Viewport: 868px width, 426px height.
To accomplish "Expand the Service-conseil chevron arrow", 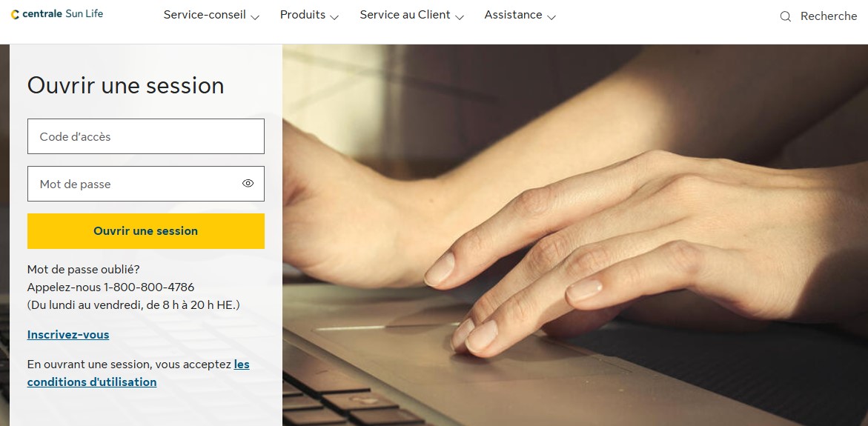I will click(255, 17).
